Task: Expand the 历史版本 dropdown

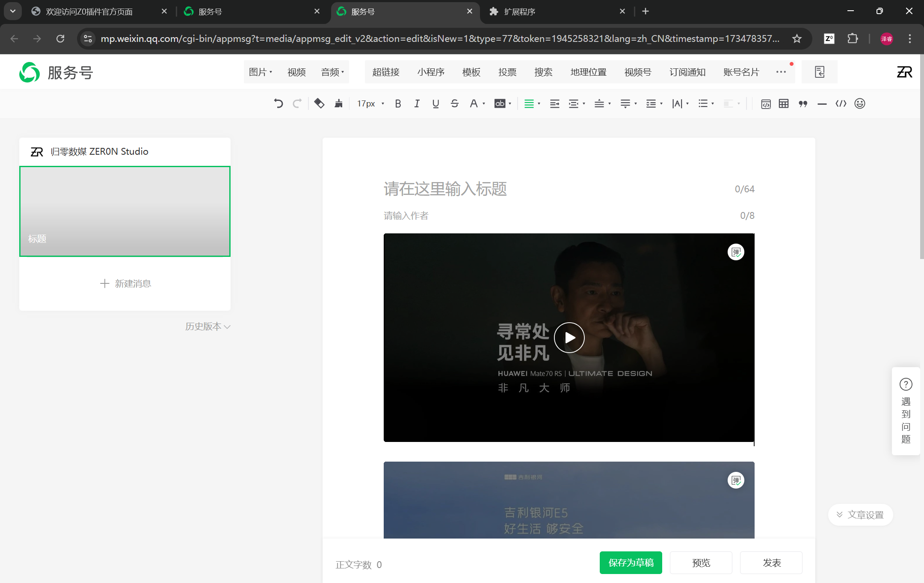Action: click(208, 327)
